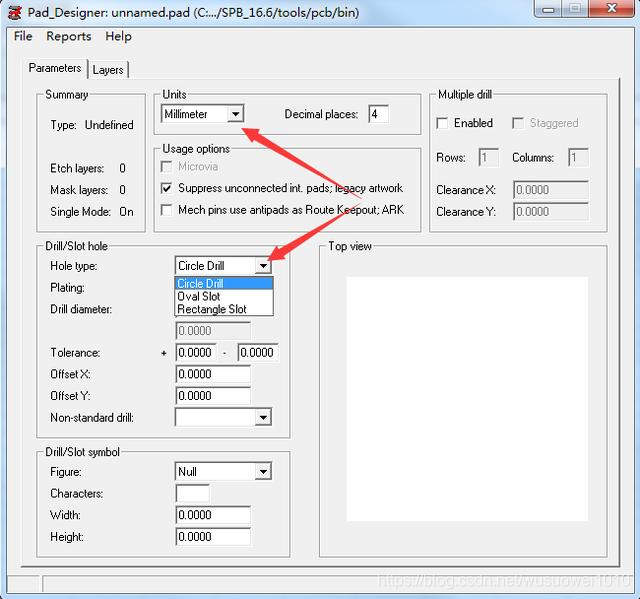Screen dimensions: 640x599
Task: Toggle Suppress unconnected int. pads checkbox
Action: point(167,188)
